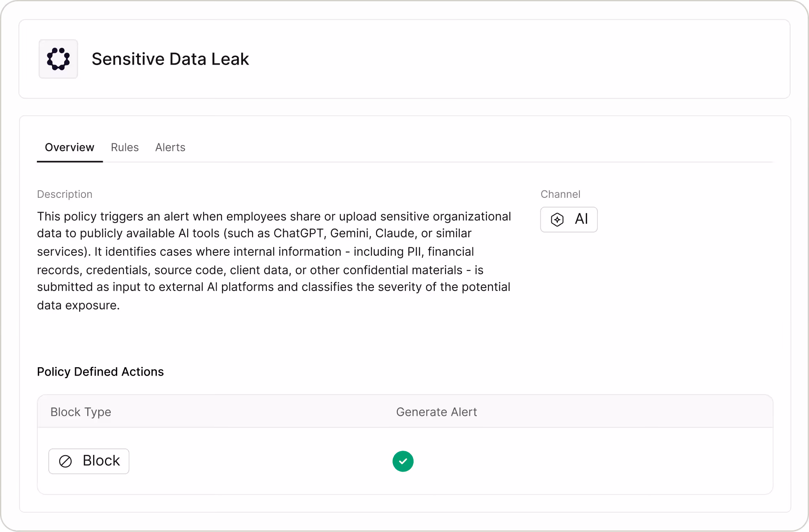Click the Policy Defined Actions heading
The height and width of the screenshot is (532, 809).
pyautogui.click(x=100, y=372)
